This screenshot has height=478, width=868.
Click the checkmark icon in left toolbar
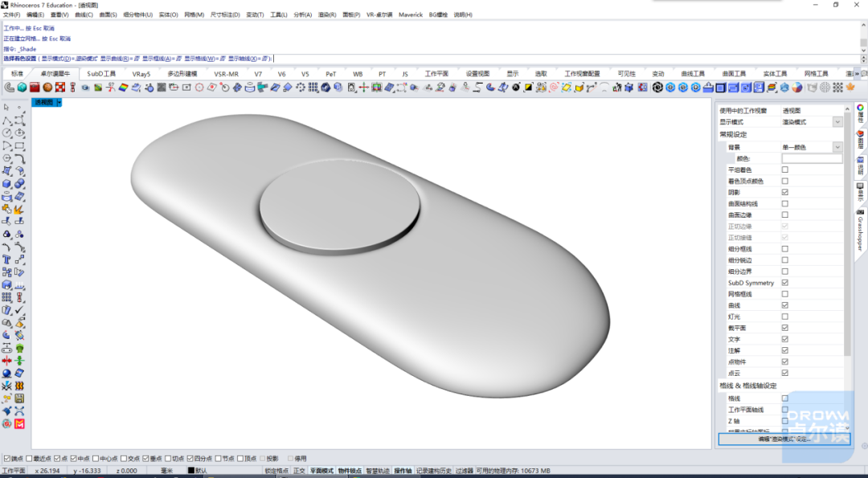coord(19,310)
